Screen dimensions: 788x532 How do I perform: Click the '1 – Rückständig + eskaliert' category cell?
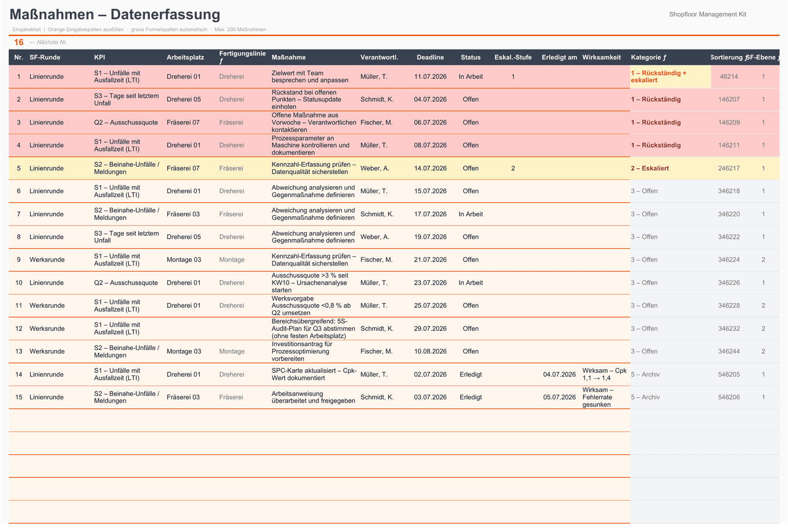pos(671,77)
